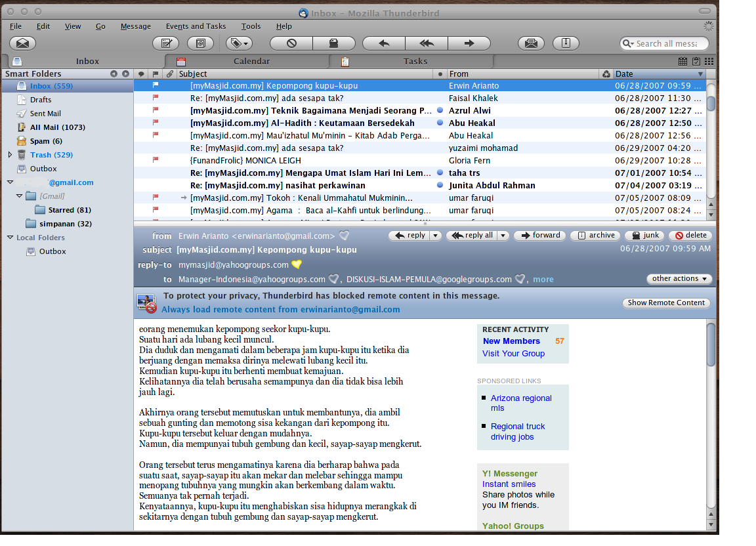Click the toolbar Archive icon
Viewport: 756px width, 546px height.
coord(566,43)
